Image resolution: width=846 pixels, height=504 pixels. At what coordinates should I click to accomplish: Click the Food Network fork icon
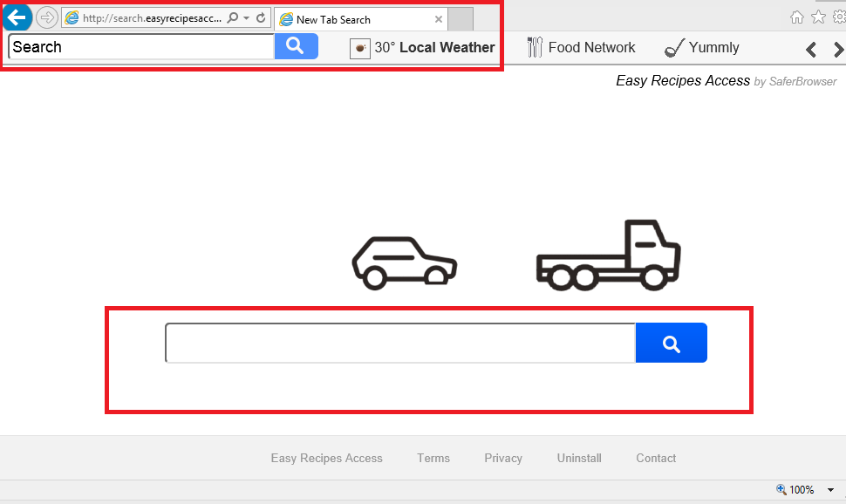pos(535,47)
